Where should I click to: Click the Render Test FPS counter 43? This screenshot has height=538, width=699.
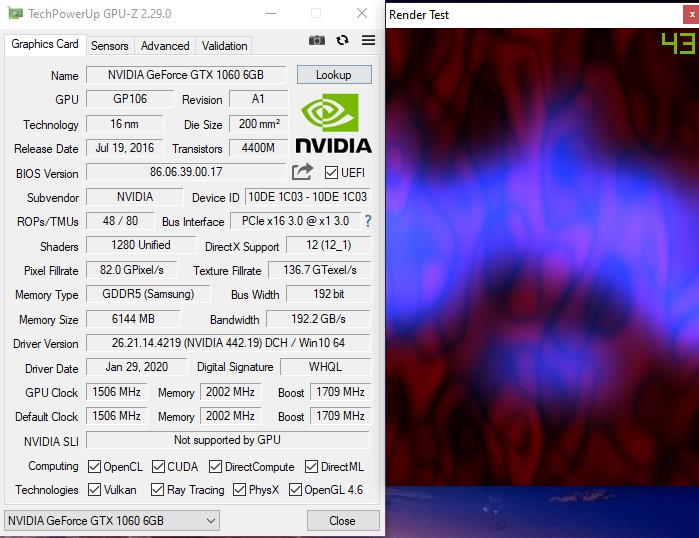678,44
